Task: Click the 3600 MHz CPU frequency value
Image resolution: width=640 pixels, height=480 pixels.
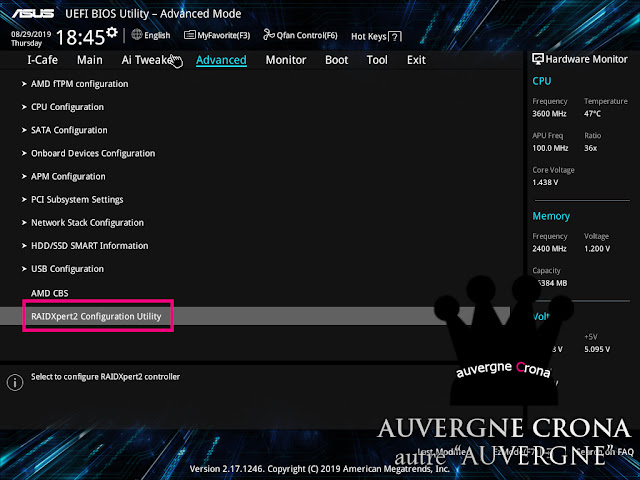Action: 549,114
